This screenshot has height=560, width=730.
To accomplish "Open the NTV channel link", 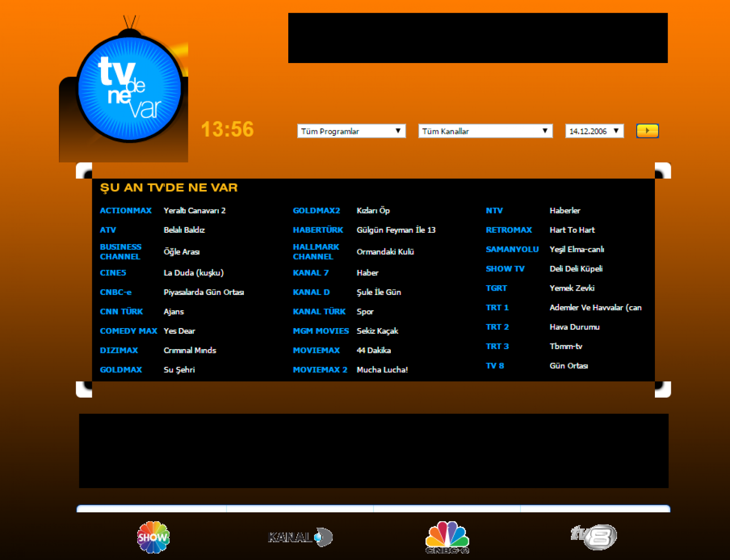I will point(494,210).
